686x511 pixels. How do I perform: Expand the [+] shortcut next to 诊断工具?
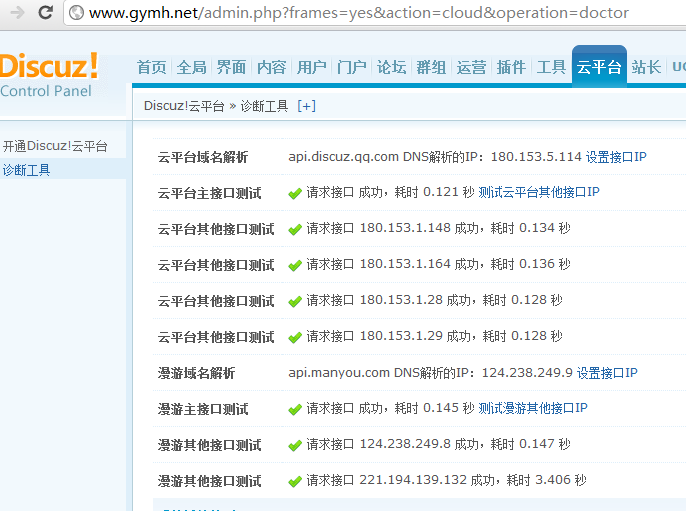306,106
